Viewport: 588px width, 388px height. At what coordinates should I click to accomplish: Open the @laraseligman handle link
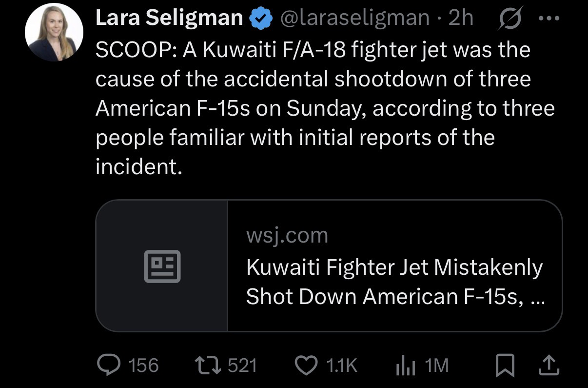tap(354, 18)
